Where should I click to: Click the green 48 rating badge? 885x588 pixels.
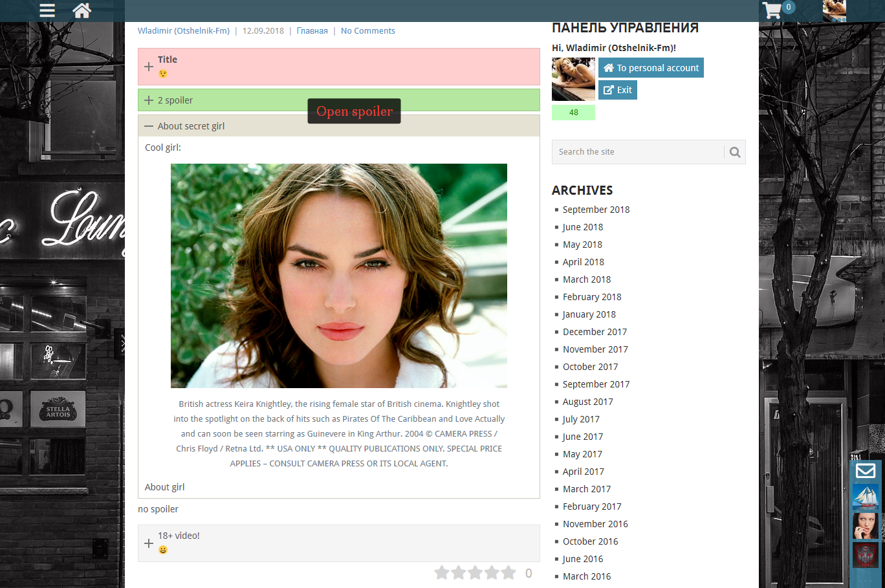tap(573, 113)
